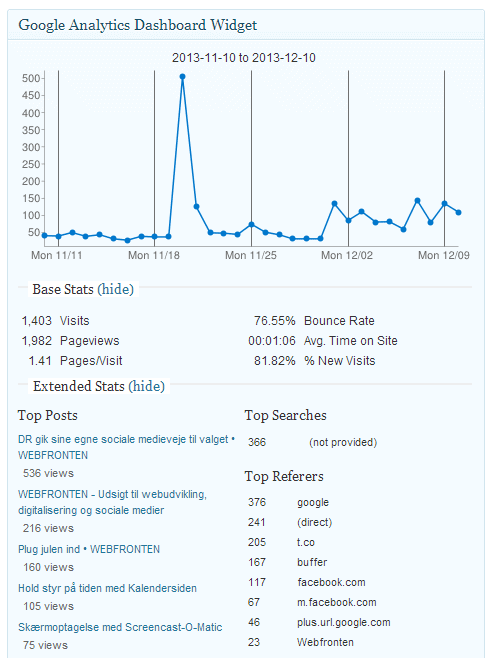492x658 pixels.
Task: Click the Google Analytics Dashboard Widget title
Action: 138,25
